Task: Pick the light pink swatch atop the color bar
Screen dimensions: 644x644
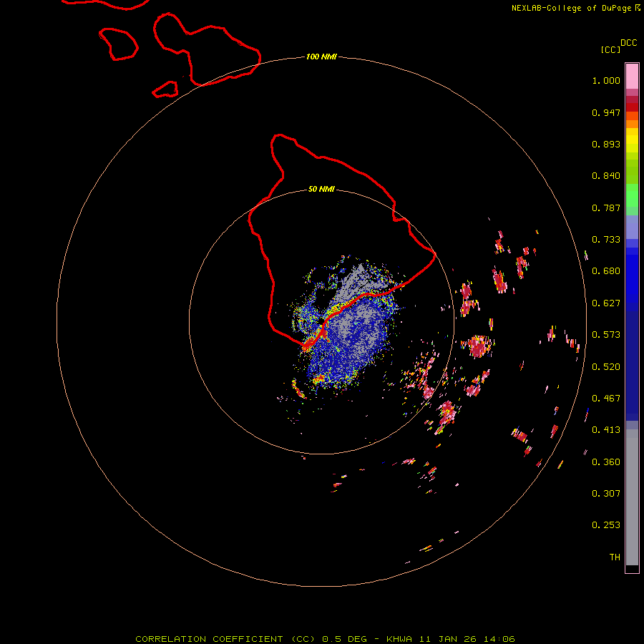Action: tap(632, 77)
